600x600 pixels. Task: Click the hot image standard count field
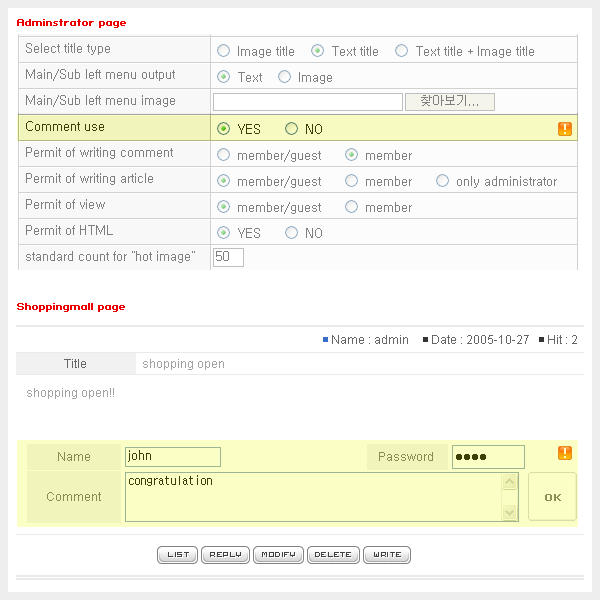(x=228, y=257)
